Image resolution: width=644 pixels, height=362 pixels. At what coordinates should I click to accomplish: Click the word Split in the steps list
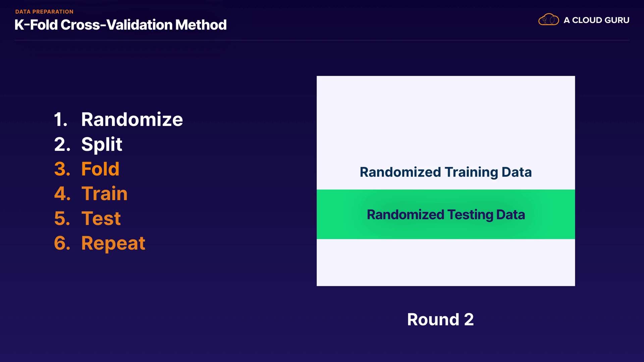click(x=102, y=144)
